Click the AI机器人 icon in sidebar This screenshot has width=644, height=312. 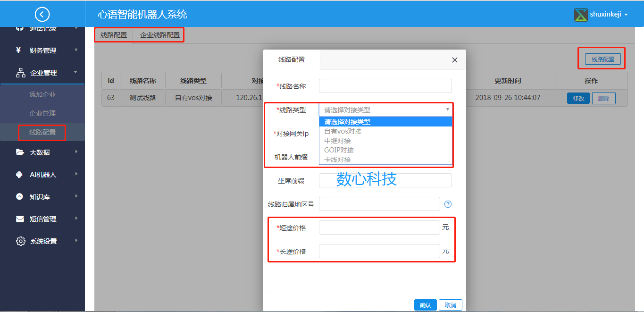pos(20,174)
